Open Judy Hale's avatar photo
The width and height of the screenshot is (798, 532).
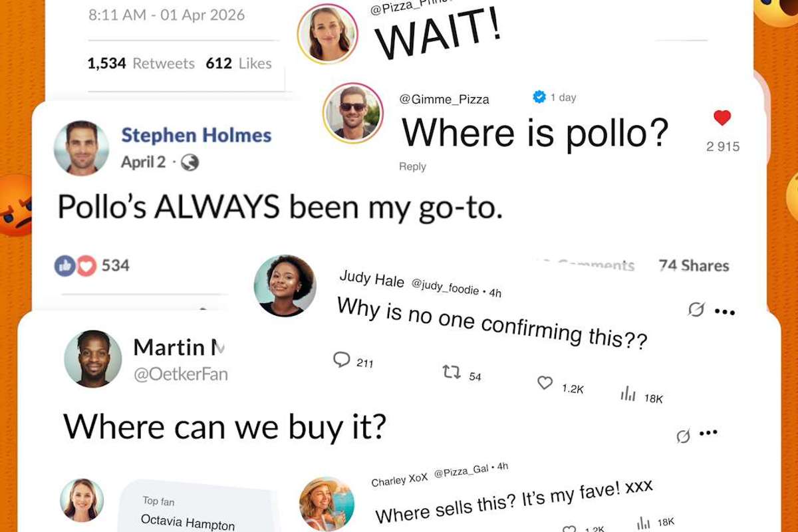[285, 285]
